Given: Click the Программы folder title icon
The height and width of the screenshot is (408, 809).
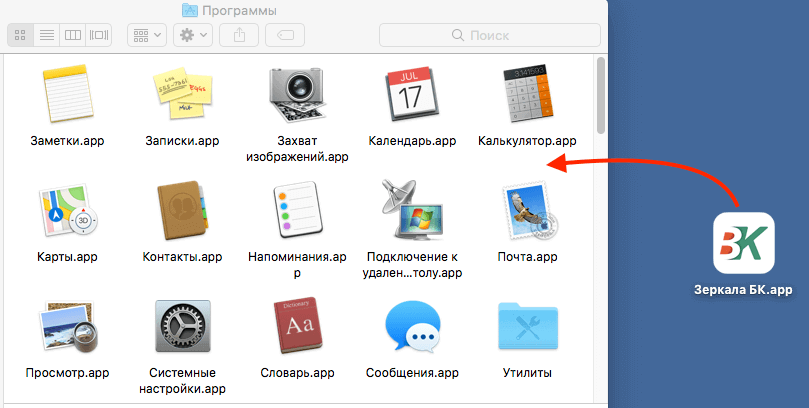Looking at the screenshot, I should (x=190, y=10).
